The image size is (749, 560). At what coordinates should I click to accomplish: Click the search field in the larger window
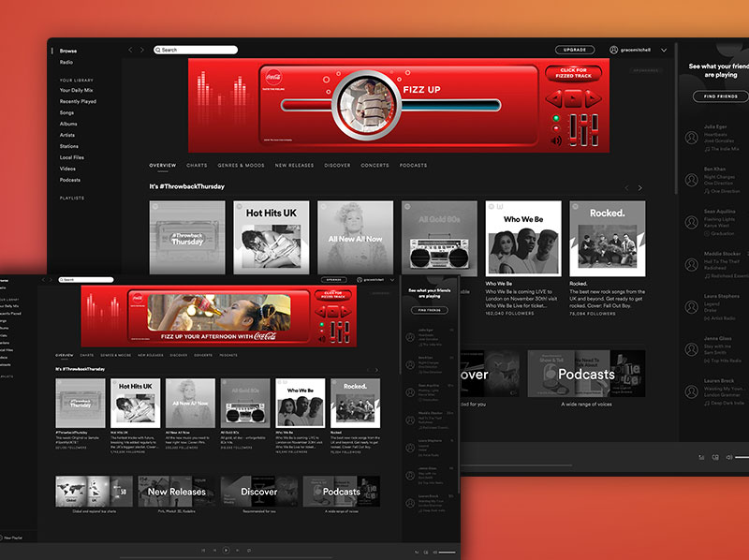(x=198, y=50)
